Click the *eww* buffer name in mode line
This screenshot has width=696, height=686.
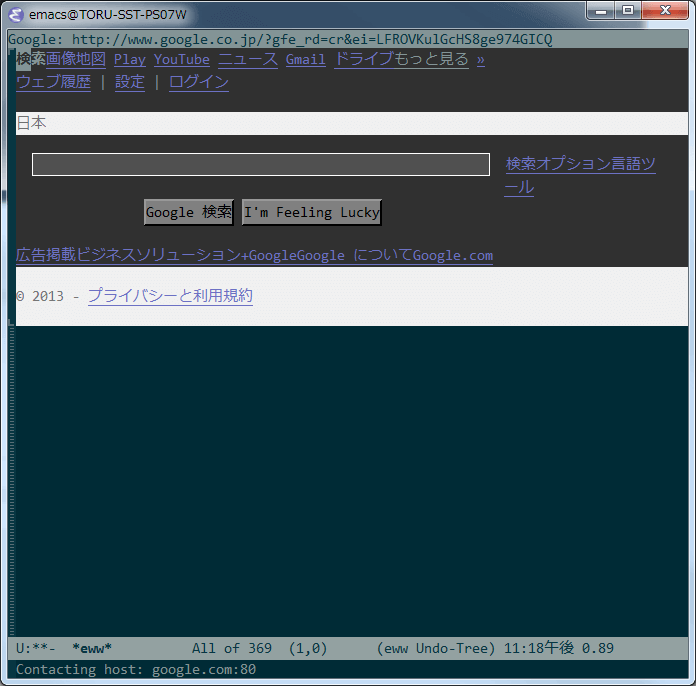click(92, 648)
